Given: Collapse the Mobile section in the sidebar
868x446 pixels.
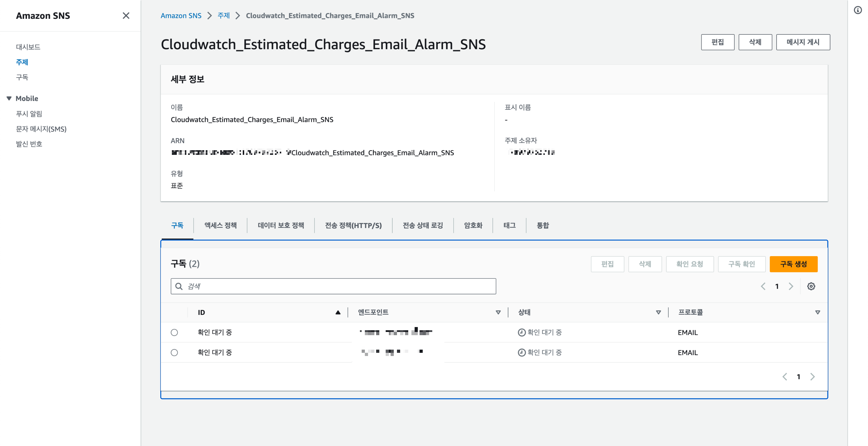Looking at the screenshot, I should (x=9, y=98).
